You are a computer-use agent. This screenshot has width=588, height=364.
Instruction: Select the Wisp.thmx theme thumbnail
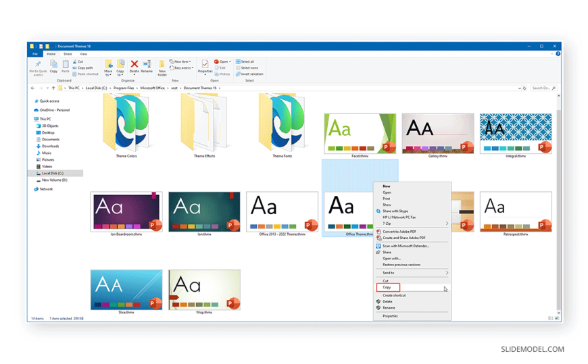click(204, 290)
